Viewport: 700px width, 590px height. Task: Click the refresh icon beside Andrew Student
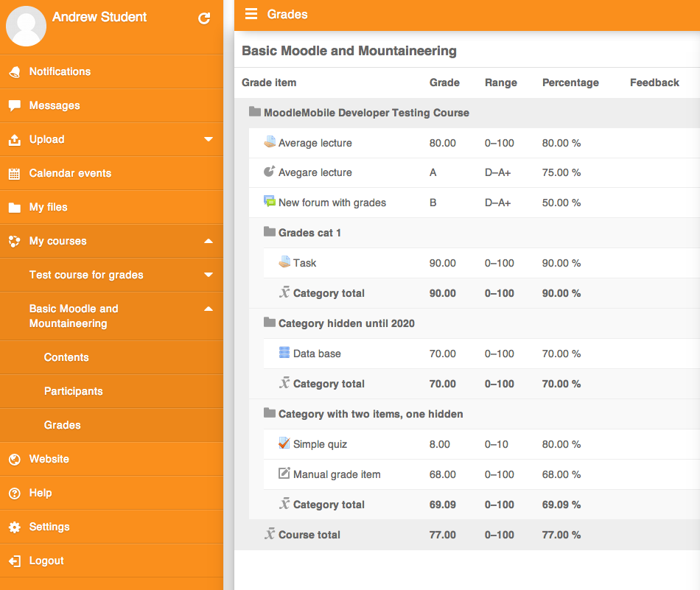coord(204,18)
